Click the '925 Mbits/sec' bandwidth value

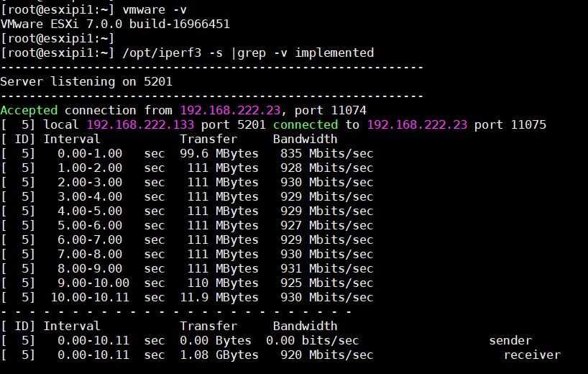(326, 283)
